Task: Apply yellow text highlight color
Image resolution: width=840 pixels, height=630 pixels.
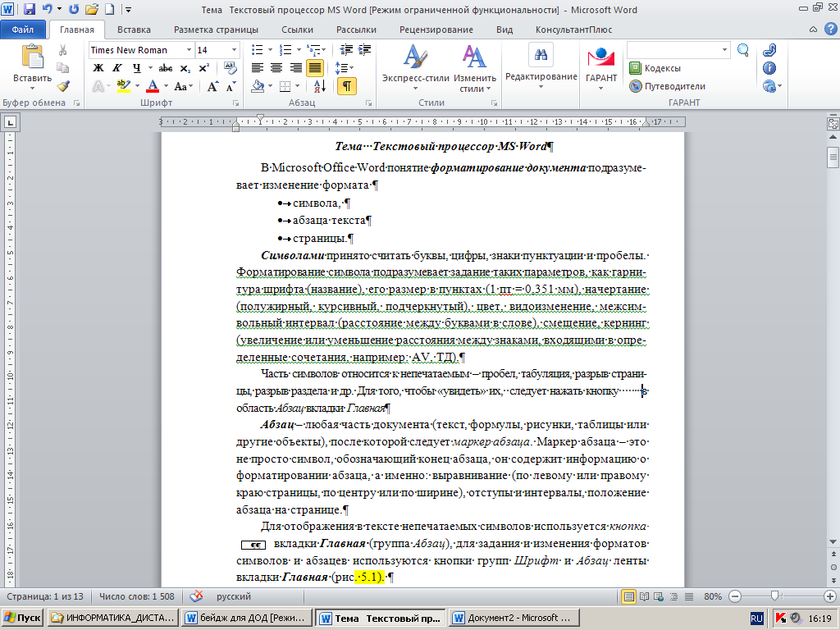Action: coord(123,86)
